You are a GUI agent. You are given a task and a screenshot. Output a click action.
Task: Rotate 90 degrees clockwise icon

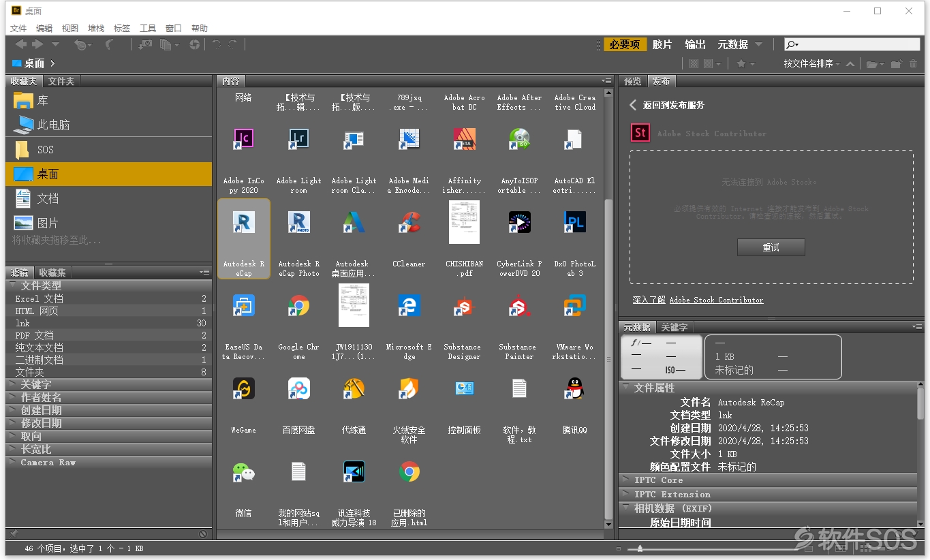pyautogui.click(x=232, y=44)
